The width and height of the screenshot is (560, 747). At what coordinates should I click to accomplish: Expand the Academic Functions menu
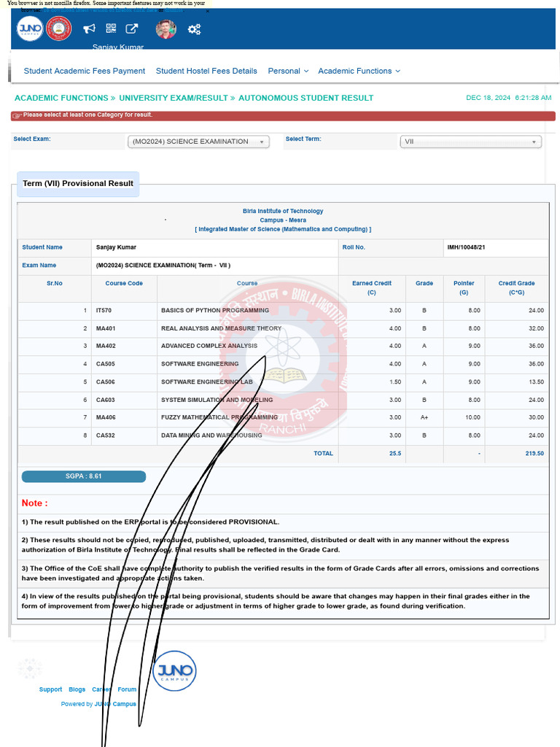pos(359,71)
